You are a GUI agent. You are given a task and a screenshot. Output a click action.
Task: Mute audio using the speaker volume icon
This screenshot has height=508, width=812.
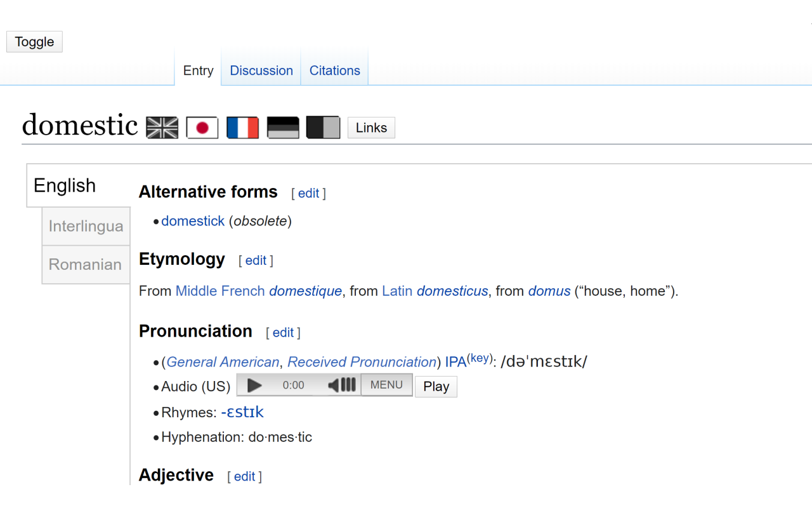[341, 385]
